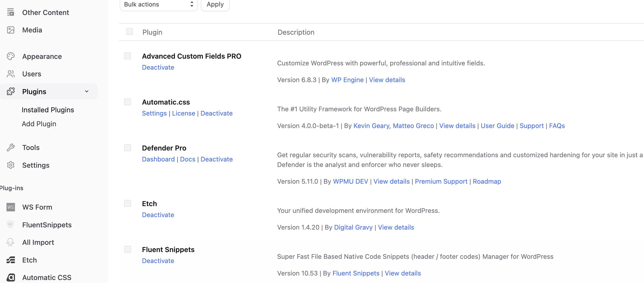Viewport: 644px width, 283px height.
Task: Click the Users people icon
Action: tap(10, 74)
